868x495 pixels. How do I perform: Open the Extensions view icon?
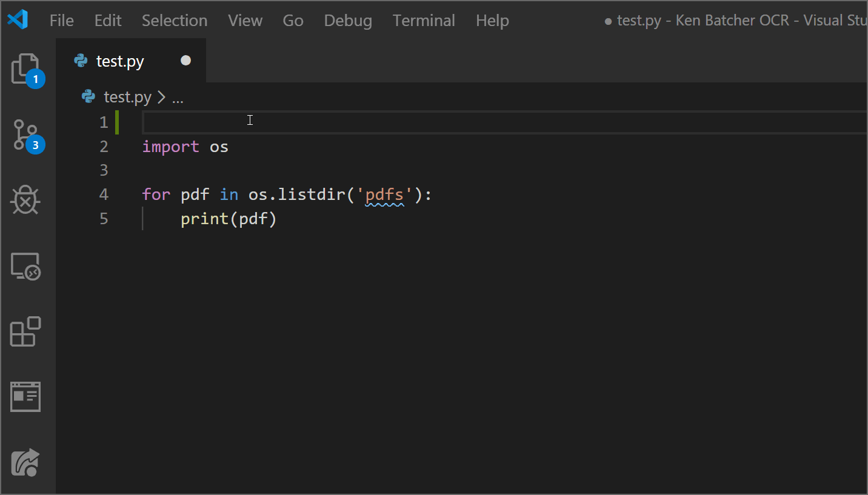click(25, 331)
